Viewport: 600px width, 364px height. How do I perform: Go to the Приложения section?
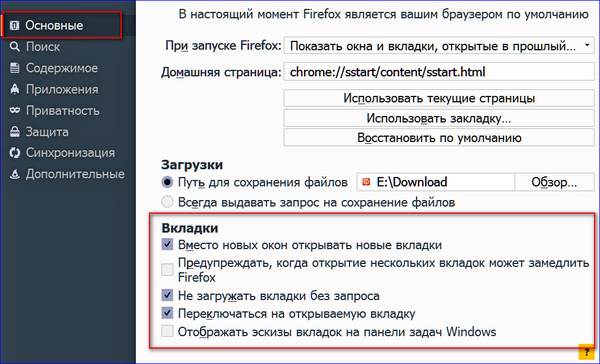pyautogui.click(x=68, y=89)
